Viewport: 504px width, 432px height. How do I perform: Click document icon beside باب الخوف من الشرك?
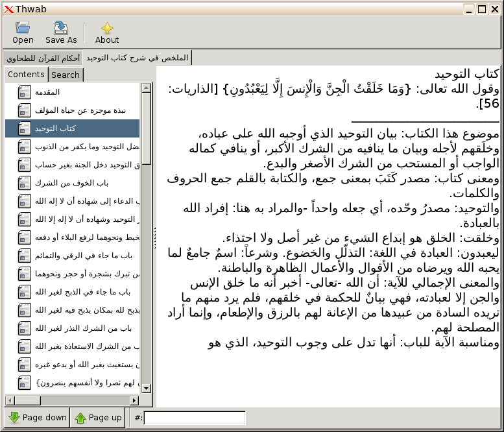25,183
